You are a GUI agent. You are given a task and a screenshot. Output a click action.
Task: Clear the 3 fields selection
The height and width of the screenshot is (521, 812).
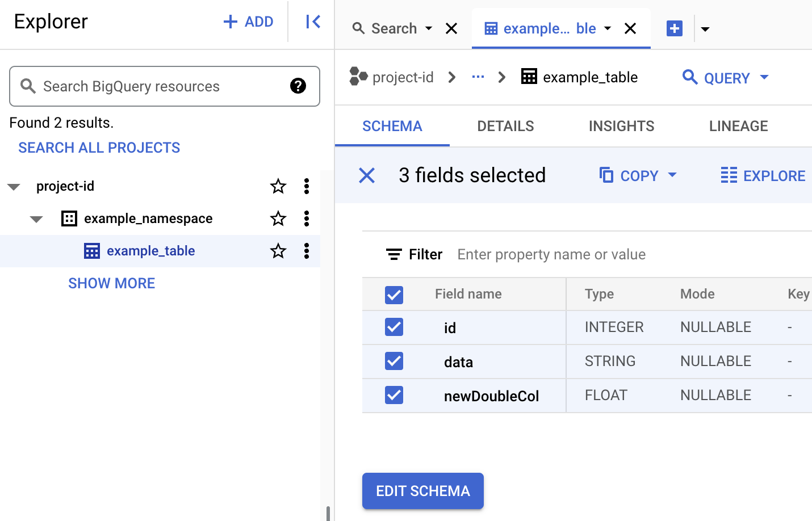coord(367,175)
